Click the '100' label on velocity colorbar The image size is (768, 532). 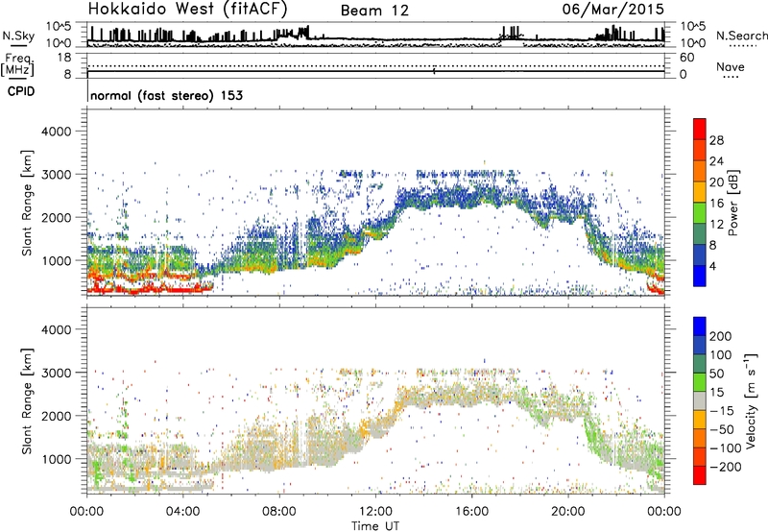click(x=721, y=355)
